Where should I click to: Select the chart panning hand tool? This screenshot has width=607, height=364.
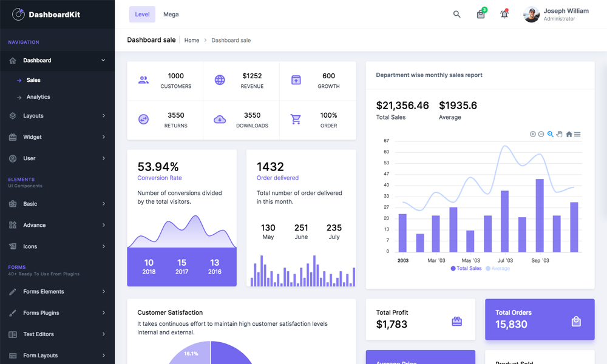click(559, 134)
